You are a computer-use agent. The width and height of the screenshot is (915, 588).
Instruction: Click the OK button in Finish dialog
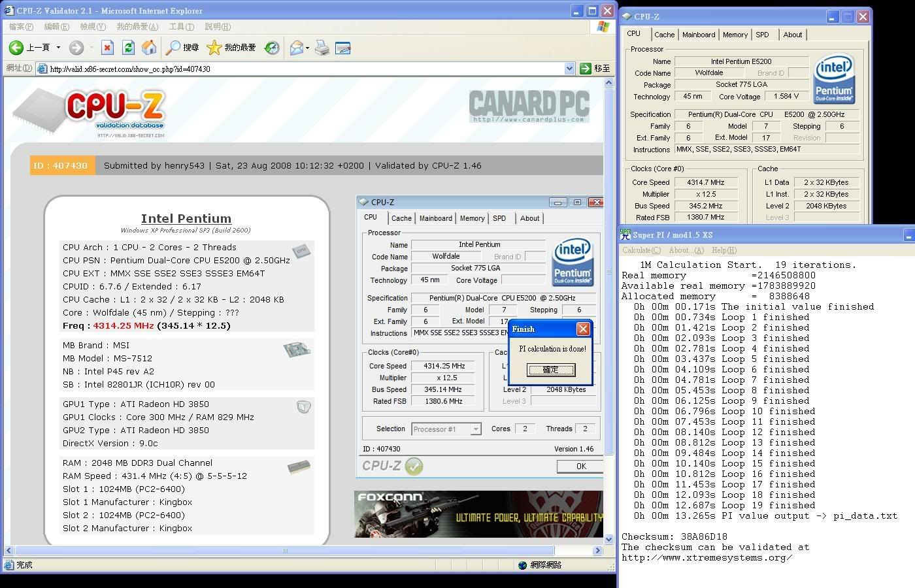[x=550, y=370]
